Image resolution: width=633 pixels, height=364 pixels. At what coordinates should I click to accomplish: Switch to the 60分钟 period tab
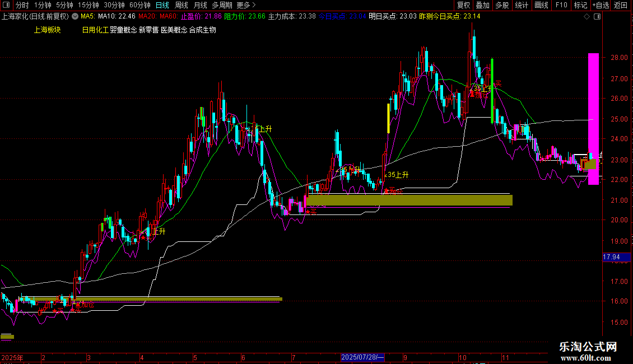140,5
